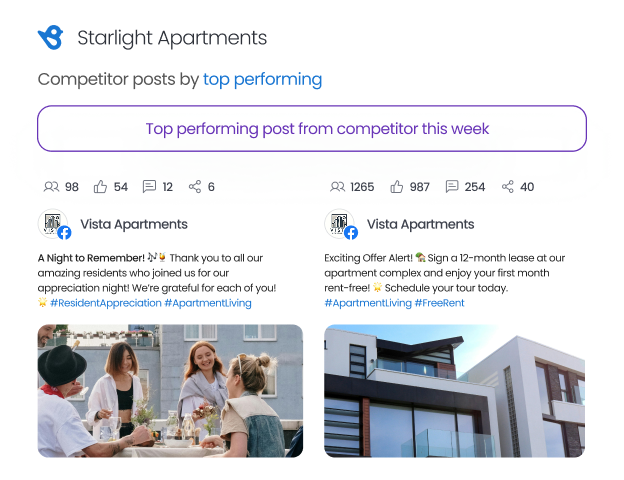Click the comment icon showing 254
The image size is (624, 480).
tap(452, 186)
